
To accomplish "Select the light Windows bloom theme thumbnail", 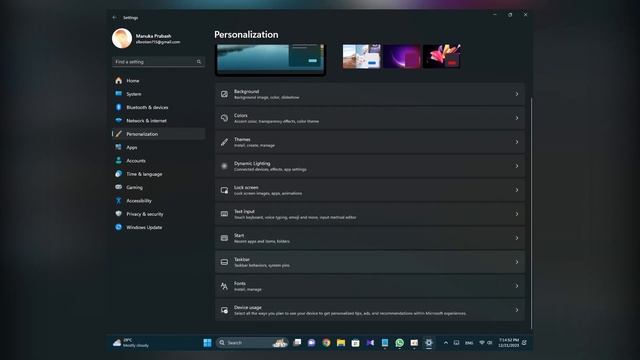I will click(361, 56).
